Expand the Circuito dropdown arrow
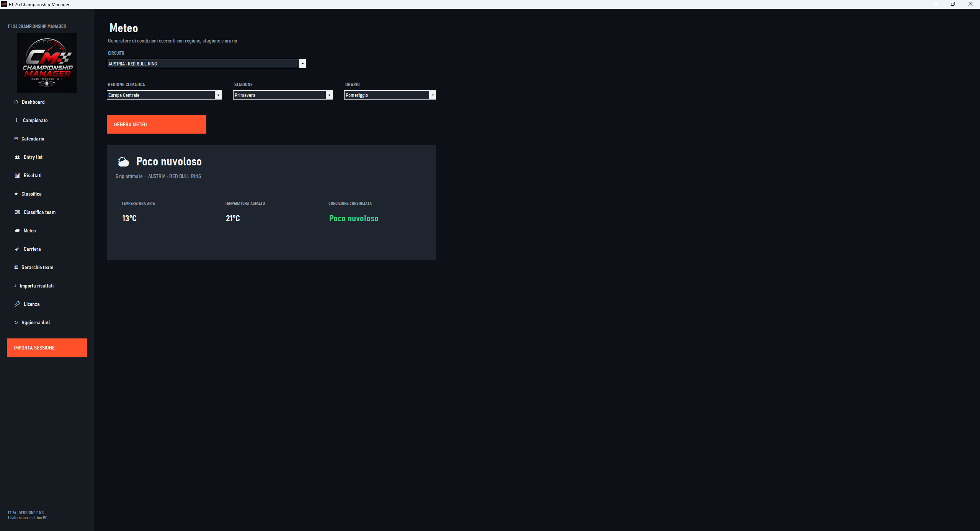The height and width of the screenshot is (531, 980). (x=302, y=64)
